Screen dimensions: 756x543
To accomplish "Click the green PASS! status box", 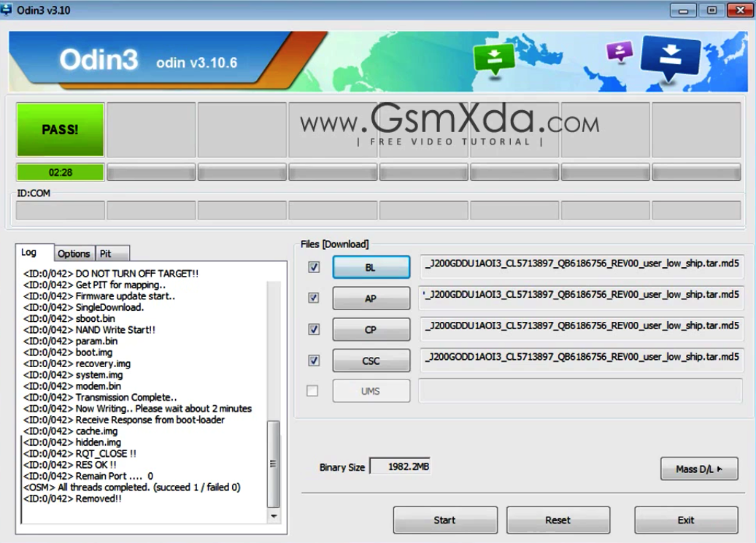I will point(61,129).
